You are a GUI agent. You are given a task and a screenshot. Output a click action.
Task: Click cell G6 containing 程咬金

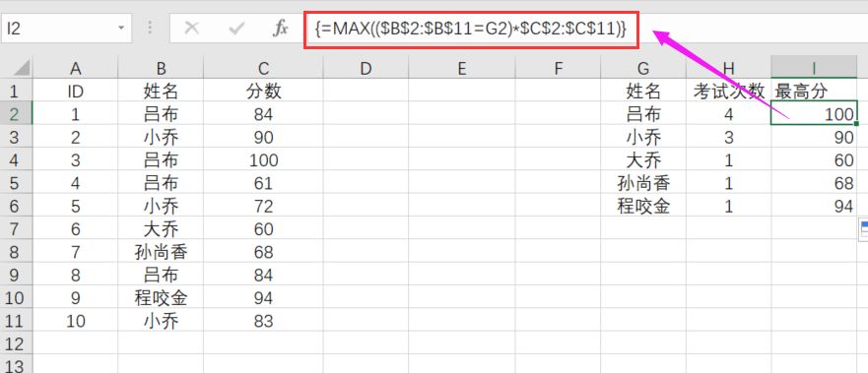643,206
